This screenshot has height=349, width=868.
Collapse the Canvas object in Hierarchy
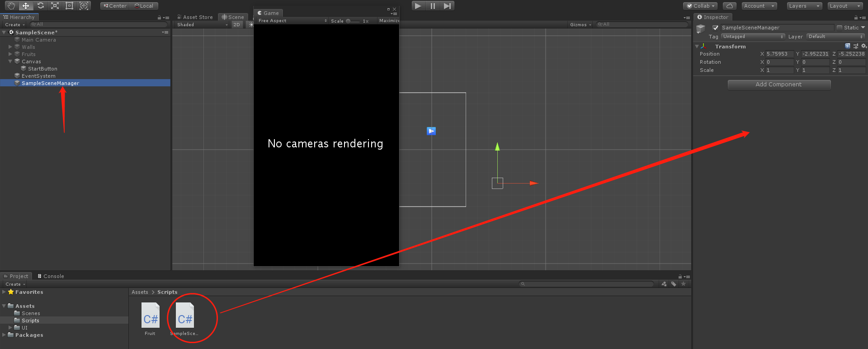pyautogui.click(x=10, y=61)
